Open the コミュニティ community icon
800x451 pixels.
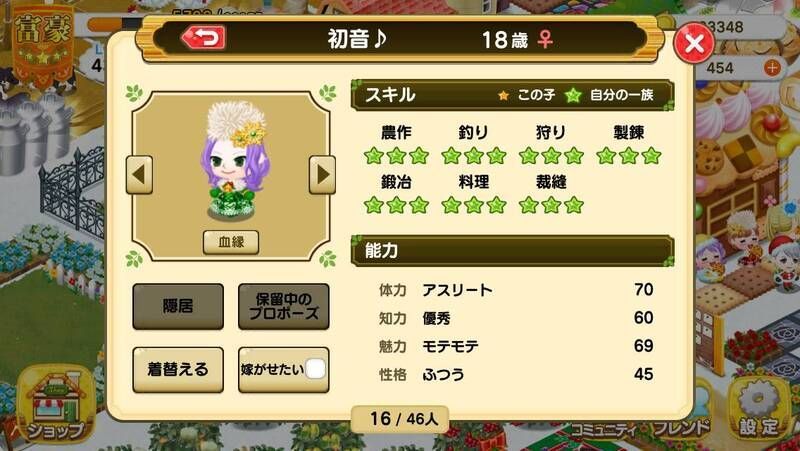click(606, 430)
